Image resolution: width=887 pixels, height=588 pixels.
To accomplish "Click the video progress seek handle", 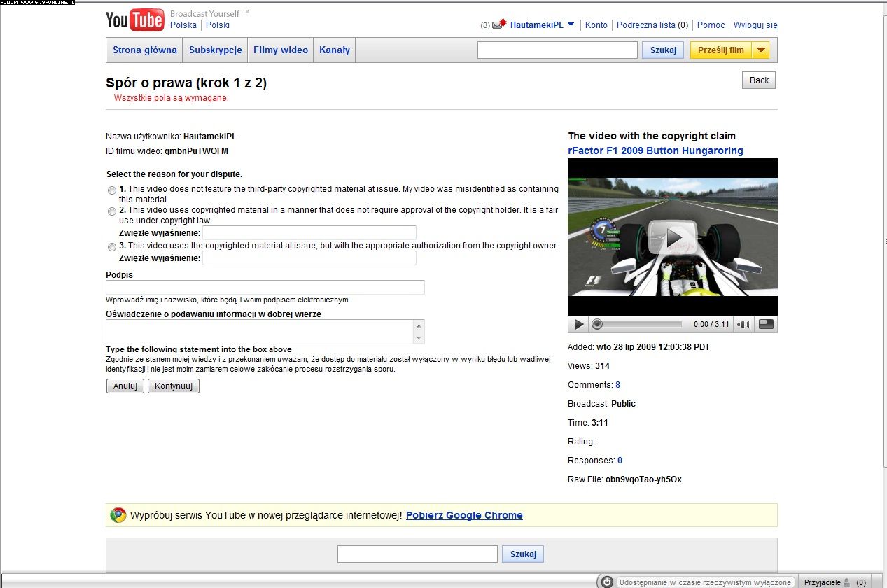I will click(x=597, y=324).
